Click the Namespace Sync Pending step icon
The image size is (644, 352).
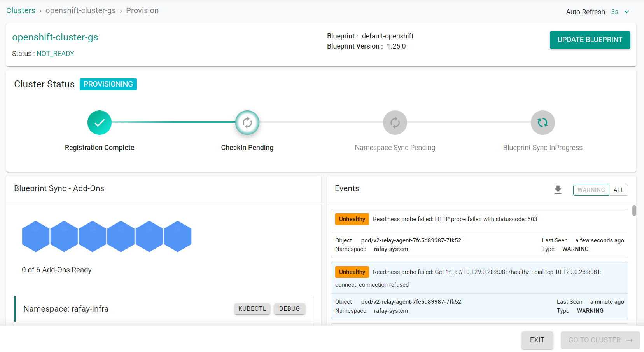click(x=395, y=123)
